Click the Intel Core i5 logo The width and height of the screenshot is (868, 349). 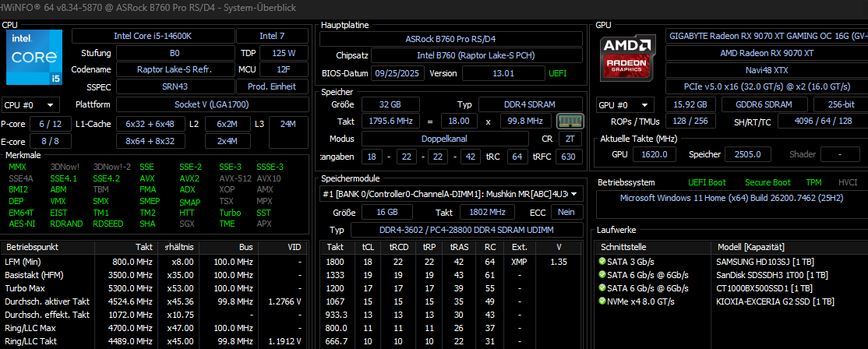(x=34, y=58)
